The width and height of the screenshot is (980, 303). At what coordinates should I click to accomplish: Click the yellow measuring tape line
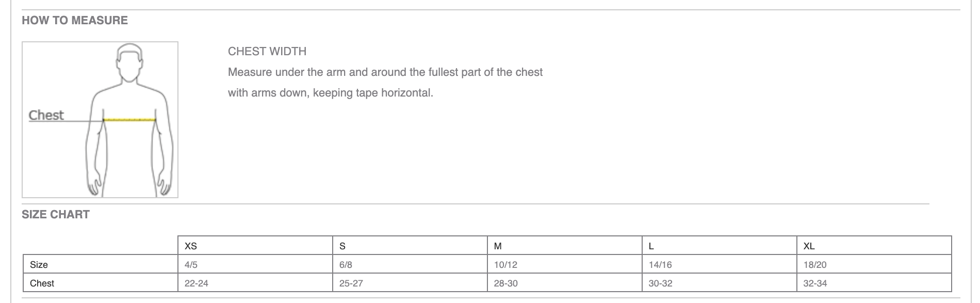click(x=129, y=120)
